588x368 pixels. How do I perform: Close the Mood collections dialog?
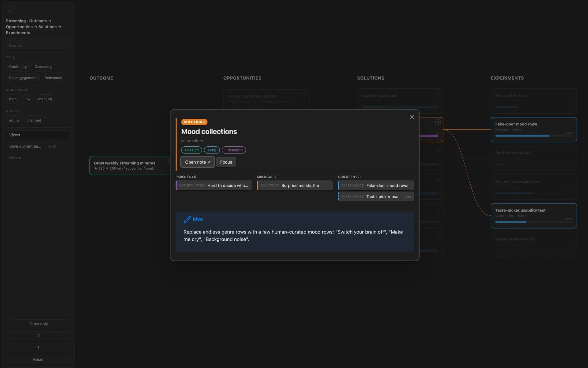click(x=412, y=117)
